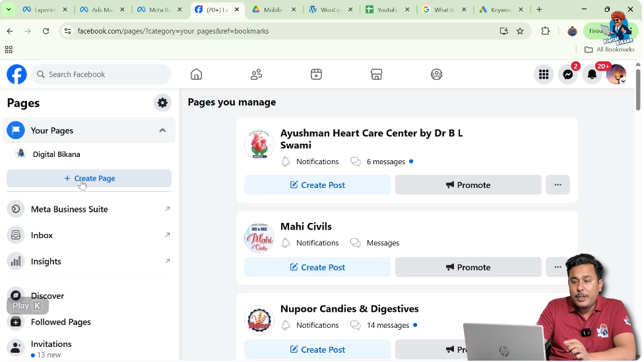Create Post for Mahi Civils
This screenshot has width=644, height=362.
click(x=317, y=267)
